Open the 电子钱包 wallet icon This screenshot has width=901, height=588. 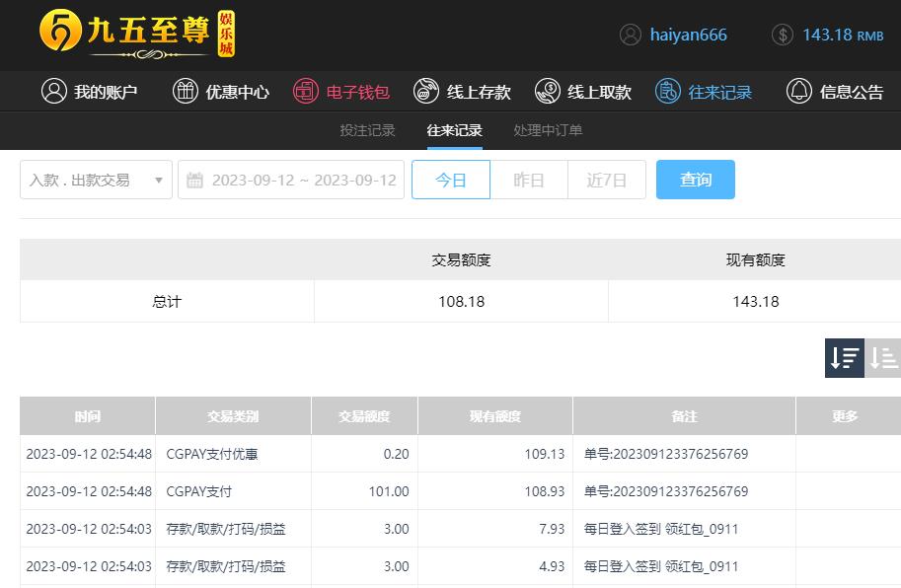click(x=306, y=92)
